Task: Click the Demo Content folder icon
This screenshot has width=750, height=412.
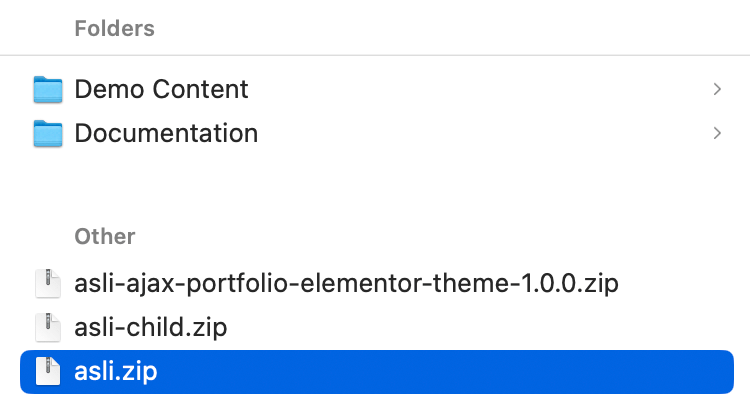Action: click(x=47, y=89)
